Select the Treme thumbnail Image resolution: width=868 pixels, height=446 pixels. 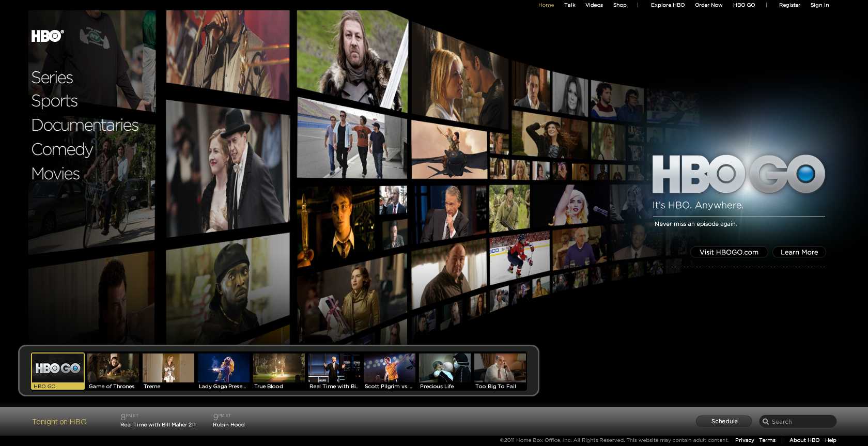(x=168, y=371)
